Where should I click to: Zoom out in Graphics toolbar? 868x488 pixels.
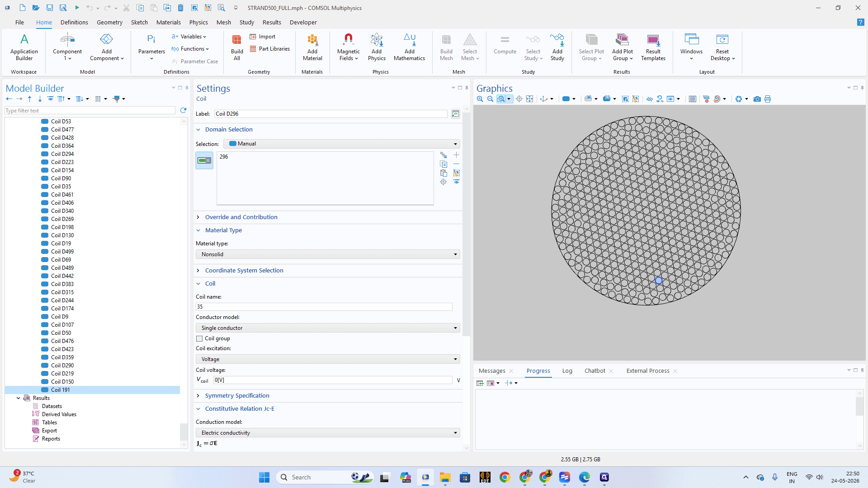tap(490, 99)
